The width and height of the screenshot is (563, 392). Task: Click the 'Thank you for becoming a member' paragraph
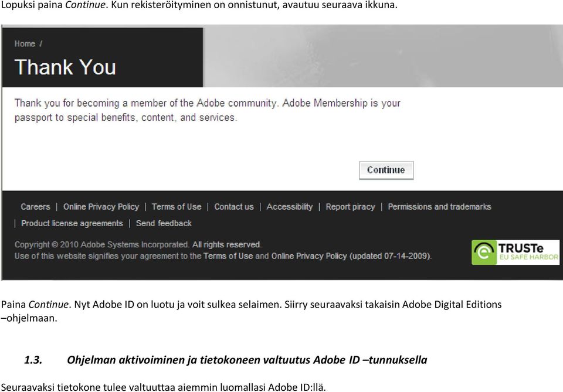click(207, 111)
